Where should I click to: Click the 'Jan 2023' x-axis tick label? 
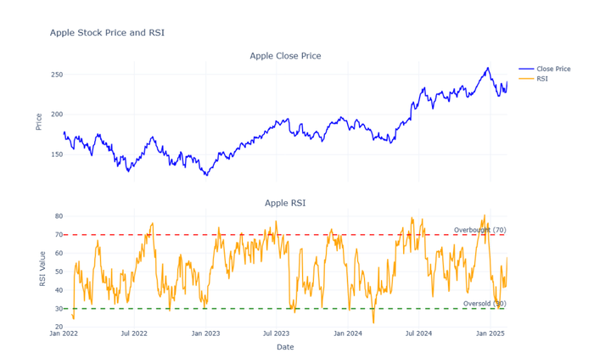[205, 333]
